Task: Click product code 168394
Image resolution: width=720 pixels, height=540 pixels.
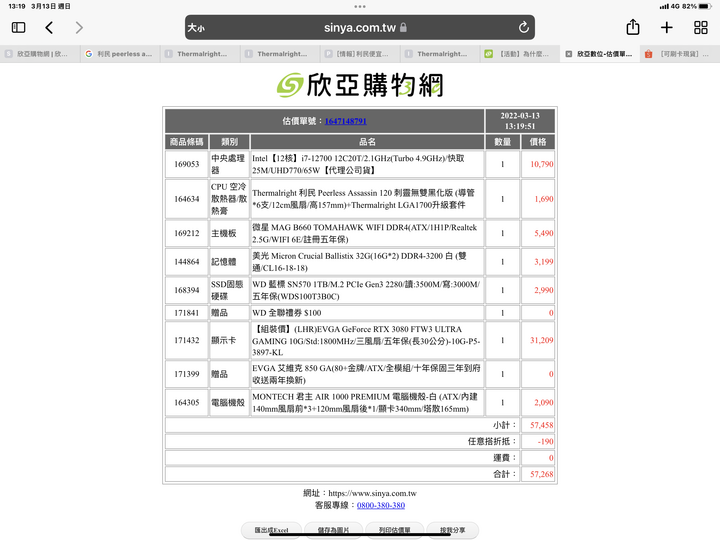Action: [x=186, y=290]
